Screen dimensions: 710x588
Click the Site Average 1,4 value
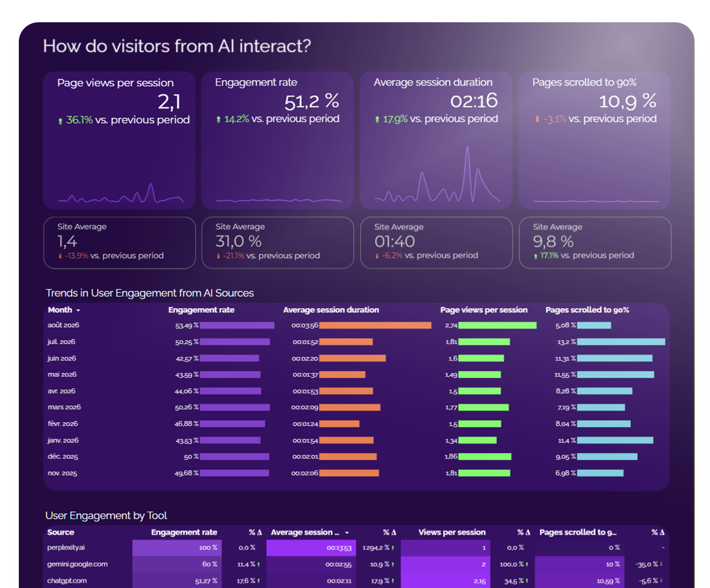click(67, 241)
